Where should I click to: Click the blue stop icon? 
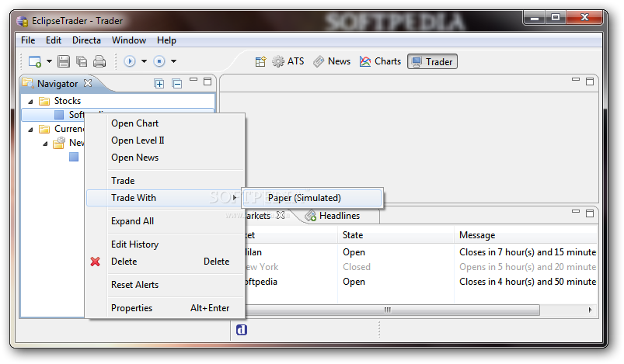[159, 61]
